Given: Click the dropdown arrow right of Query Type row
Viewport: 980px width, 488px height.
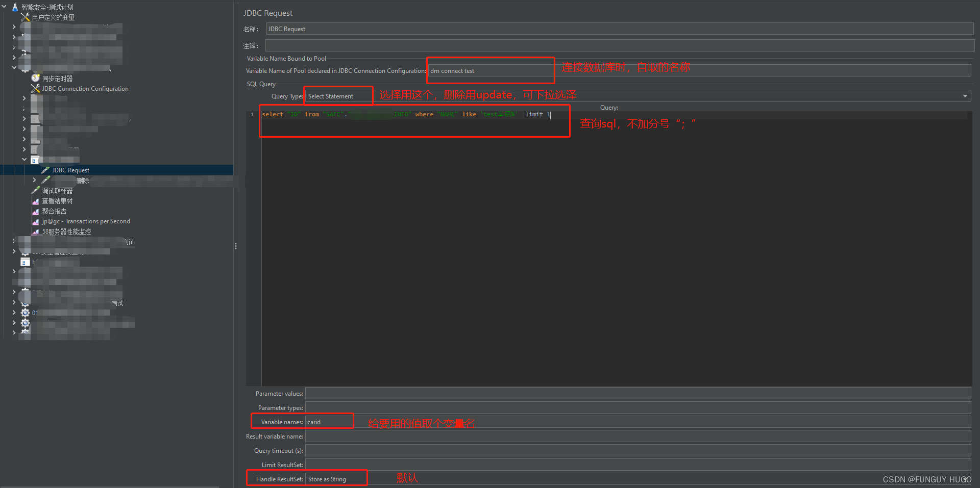Looking at the screenshot, I should point(965,95).
